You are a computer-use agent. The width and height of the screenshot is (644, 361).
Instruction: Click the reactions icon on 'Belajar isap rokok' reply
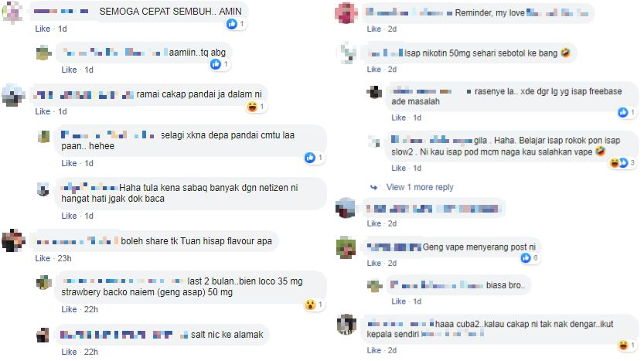tap(619, 163)
